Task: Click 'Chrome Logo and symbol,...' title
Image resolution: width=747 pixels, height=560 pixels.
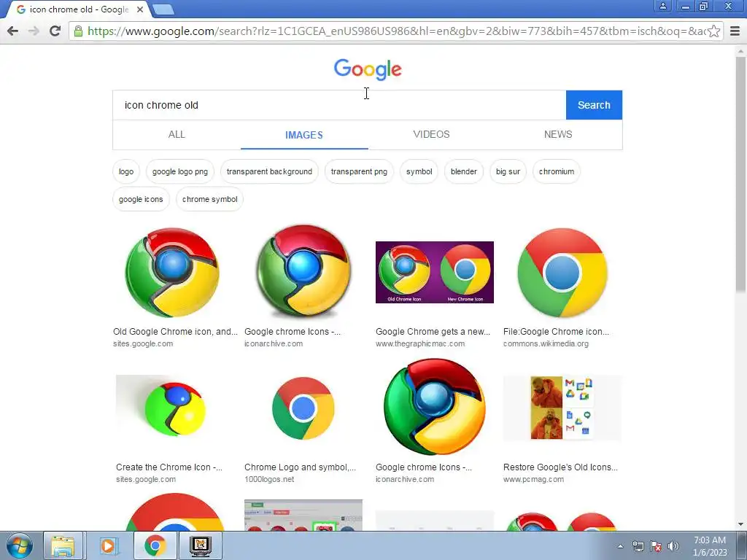Action: (x=300, y=467)
